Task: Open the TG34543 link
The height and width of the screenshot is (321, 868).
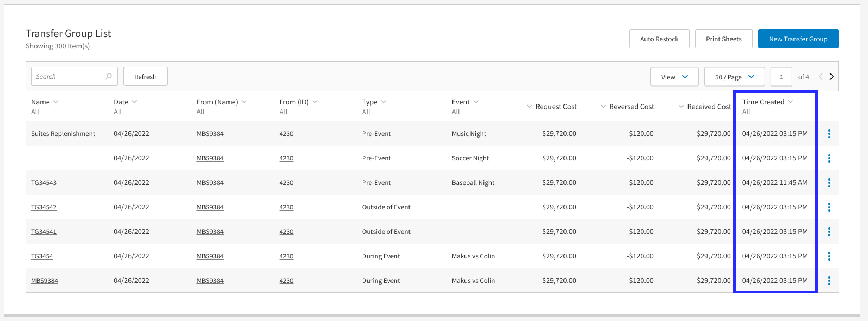Action: pyautogui.click(x=44, y=183)
